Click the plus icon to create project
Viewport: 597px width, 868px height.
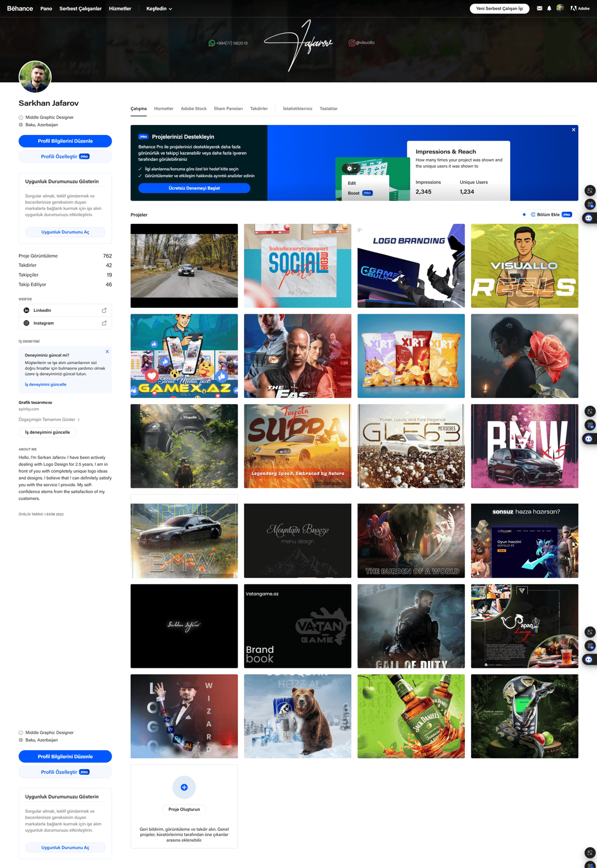184,787
